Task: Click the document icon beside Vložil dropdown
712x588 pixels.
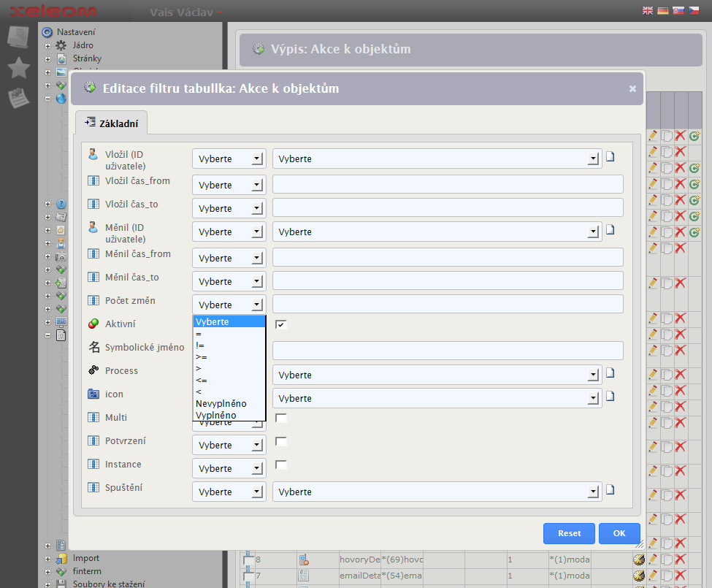Action: pyautogui.click(x=610, y=156)
